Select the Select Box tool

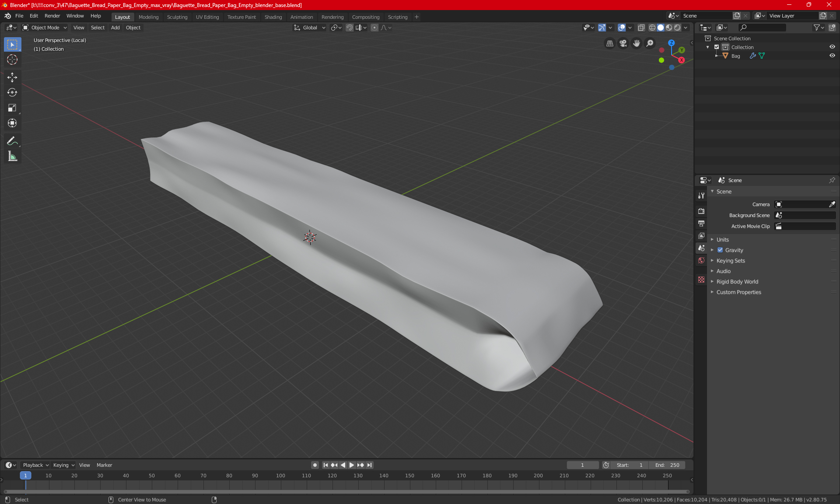coord(12,45)
